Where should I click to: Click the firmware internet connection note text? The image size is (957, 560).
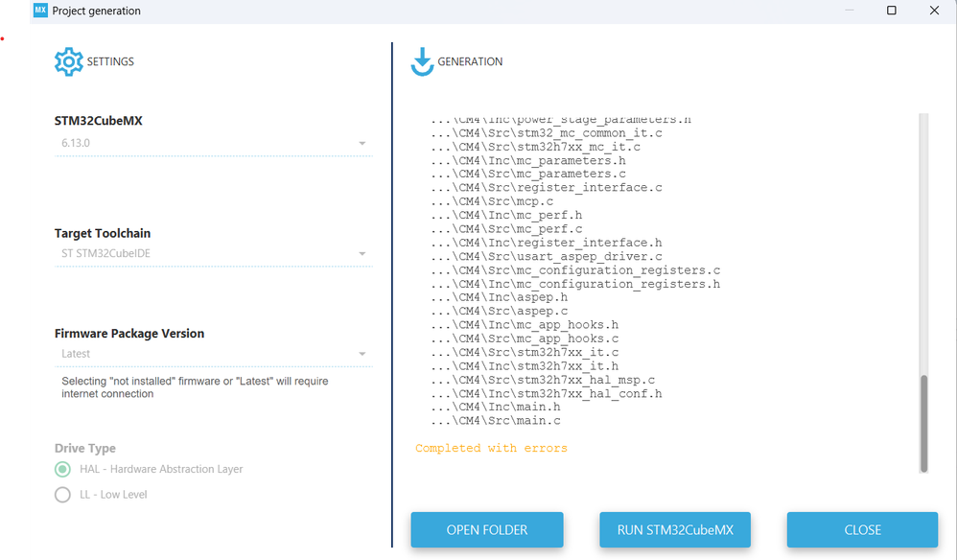click(195, 387)
